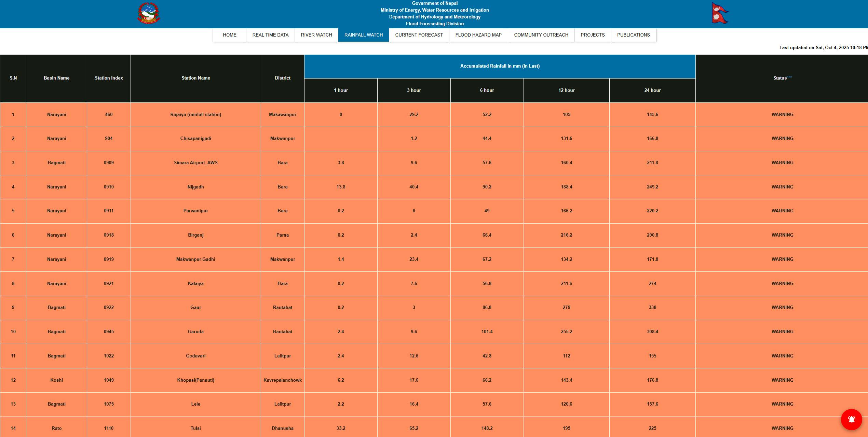Click the Simara Airport_AWS station row
Screen dimensions: 868x437
195,163
